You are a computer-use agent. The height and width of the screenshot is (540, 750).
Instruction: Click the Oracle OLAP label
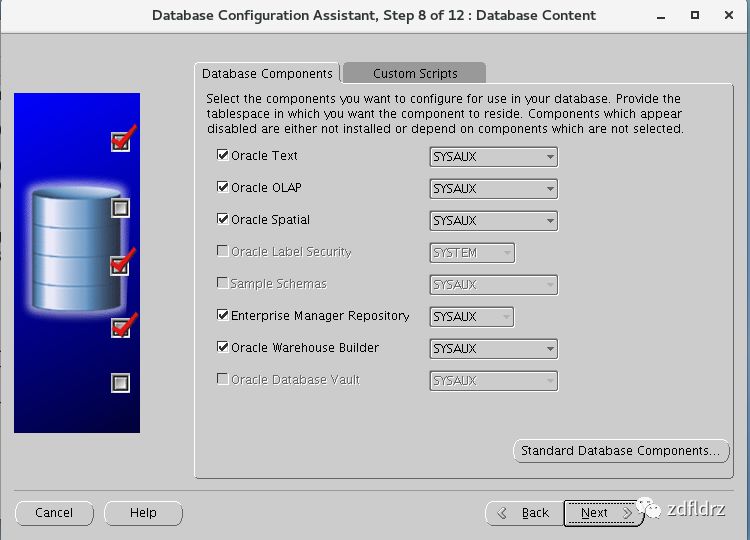click(x=266, y=188)
